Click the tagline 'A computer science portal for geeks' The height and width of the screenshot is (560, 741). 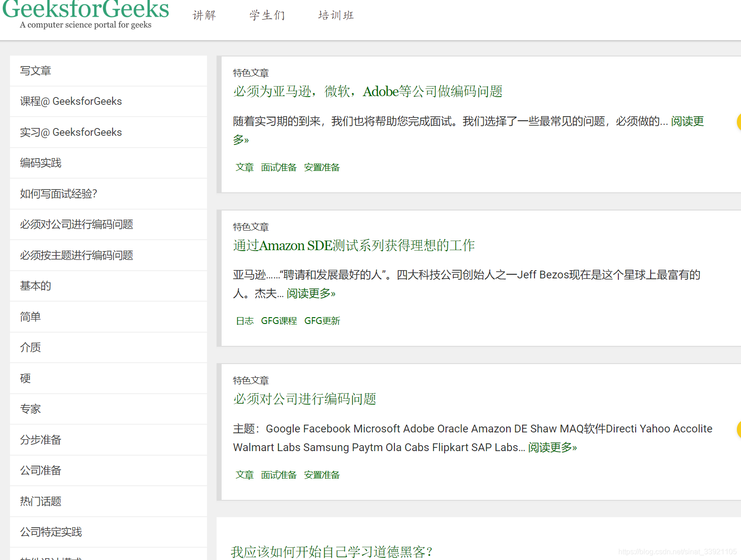pyautogui.click(x=86, y=25)
